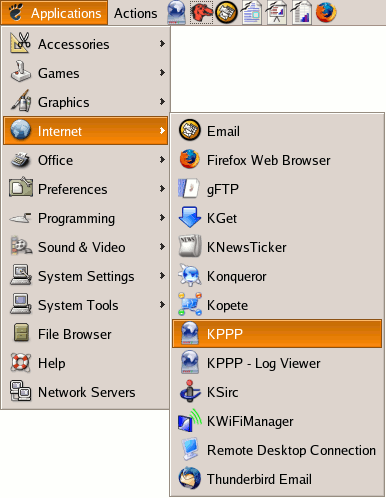Select Kopete menu entry text
Screen dimensions: 386x498
(227, 305)
